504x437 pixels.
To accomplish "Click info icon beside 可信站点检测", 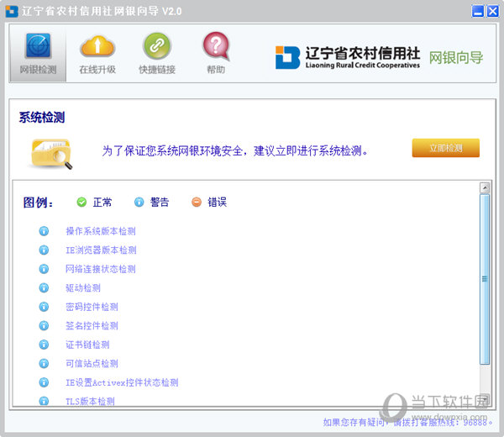I will [44, 363].
